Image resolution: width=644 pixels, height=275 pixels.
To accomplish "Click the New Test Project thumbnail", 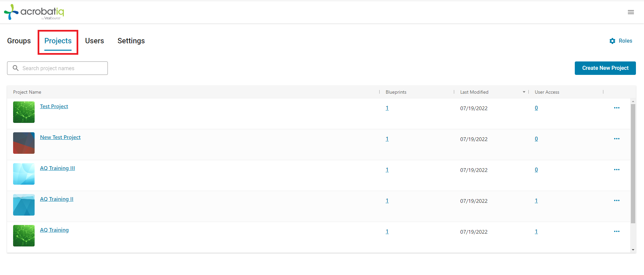I will click(24, 143).
